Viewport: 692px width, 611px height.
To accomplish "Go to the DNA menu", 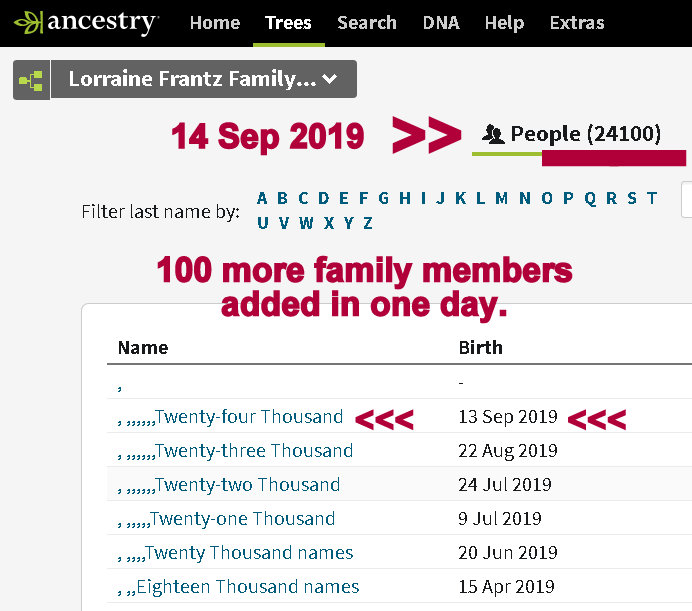I will [441, 23].
